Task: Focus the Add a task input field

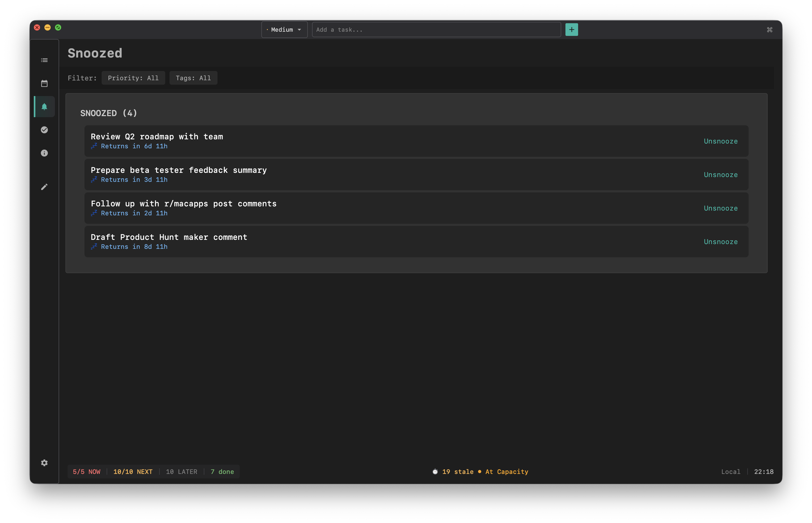Action: pos(436,30)
